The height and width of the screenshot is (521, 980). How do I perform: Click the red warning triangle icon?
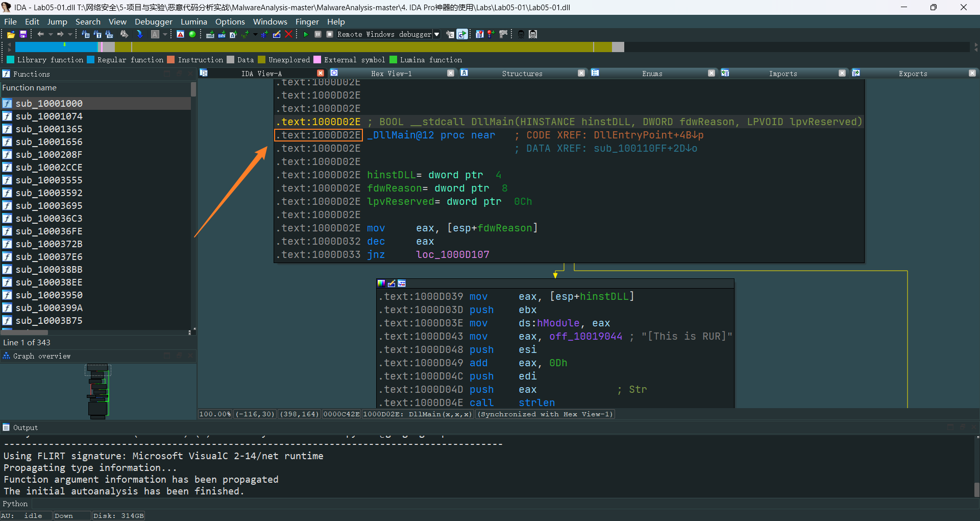(x=180, y=34)
